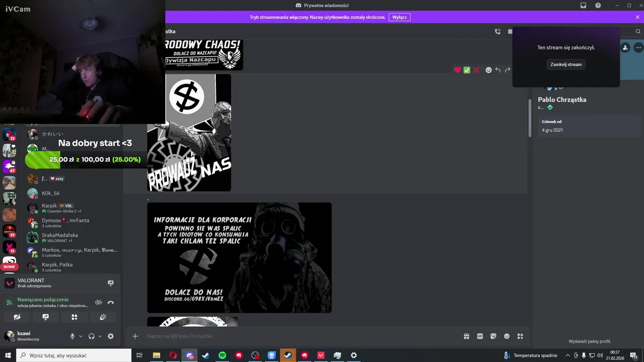This screenshot has height=362, width=644.
Task: Open the emoji picker in message bar
Action: pos(507,336)
